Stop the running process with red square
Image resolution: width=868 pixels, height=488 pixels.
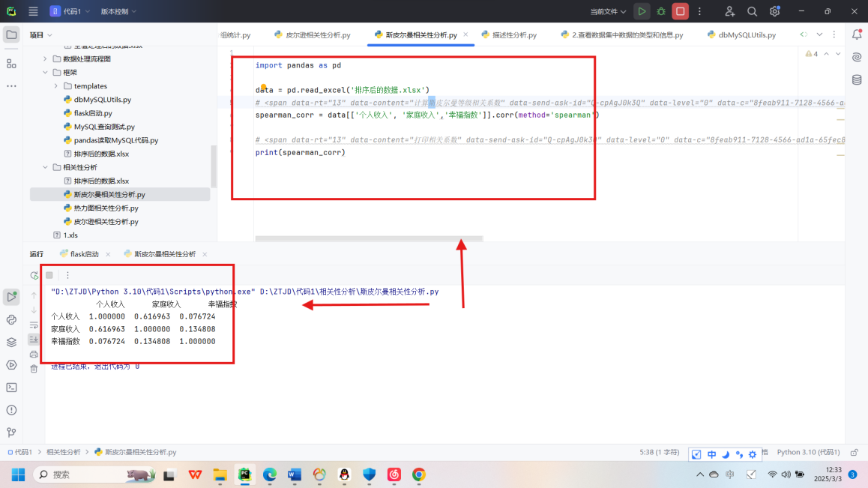coord(681,11)
